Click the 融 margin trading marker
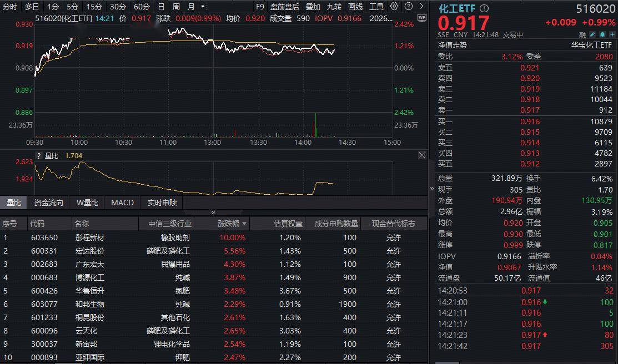The image size is (618, 364). pos(582,35)
